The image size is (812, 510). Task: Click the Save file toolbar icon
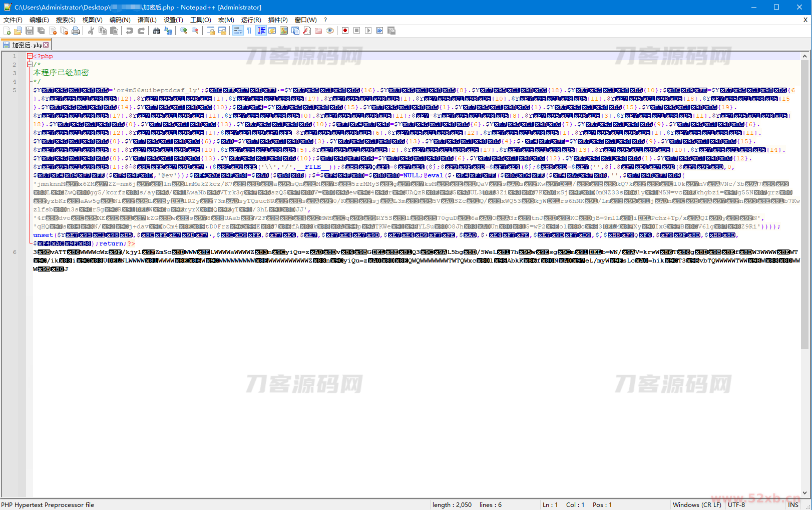30,31
